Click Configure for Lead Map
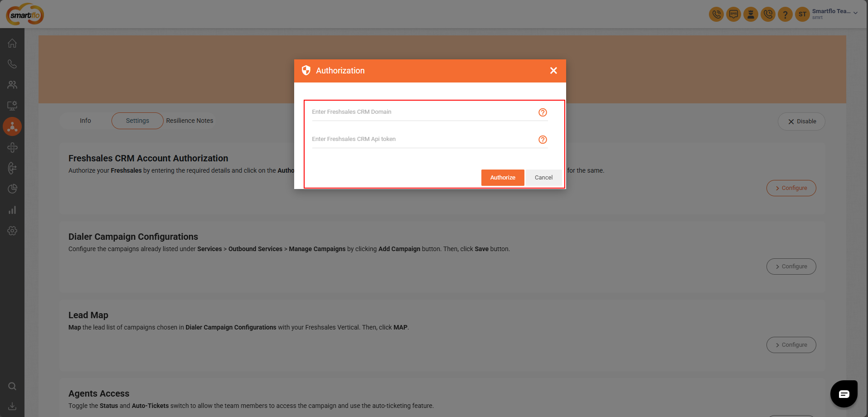The width and height of the screenshot is (868, 417). pyautogui.click(x=791, y=345)
